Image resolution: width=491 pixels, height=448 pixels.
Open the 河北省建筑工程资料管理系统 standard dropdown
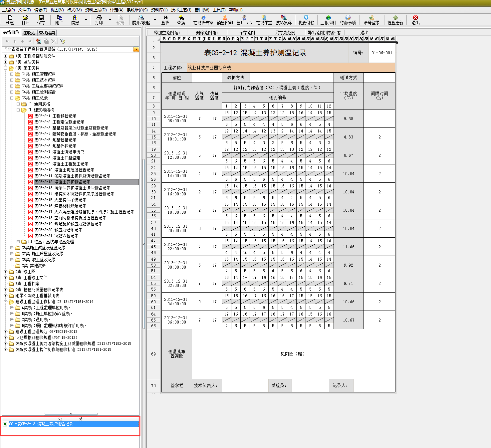coord(136,49)
